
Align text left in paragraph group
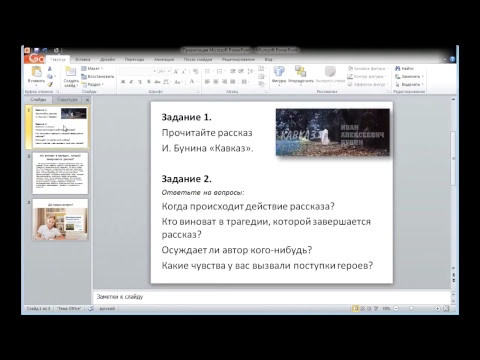[207, 82]
